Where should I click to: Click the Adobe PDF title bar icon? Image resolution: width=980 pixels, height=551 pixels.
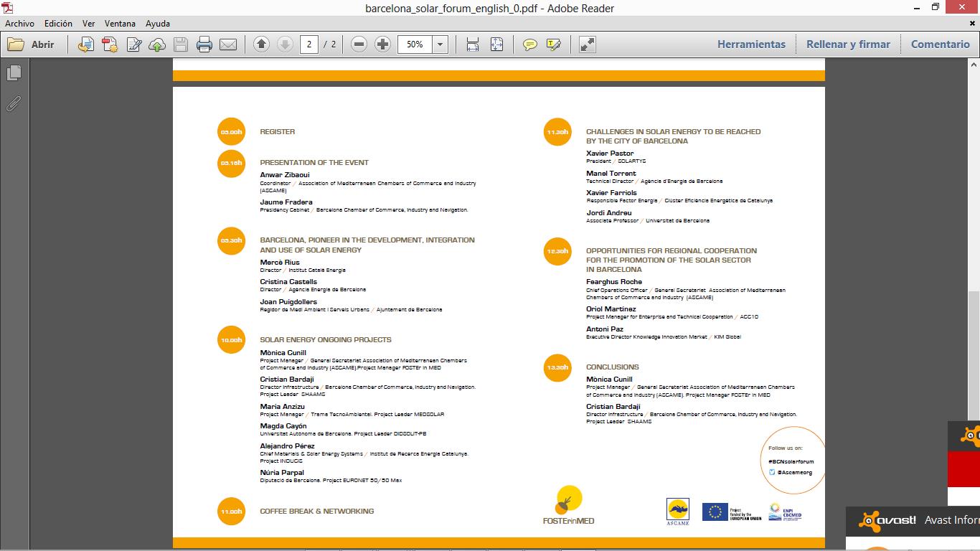pyautogui.click(x=8, y=8)
